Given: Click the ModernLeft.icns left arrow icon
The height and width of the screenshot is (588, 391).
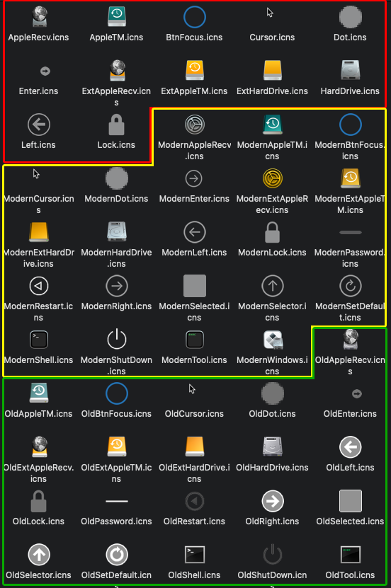Looking at the screenshot, I should click(194, 232).
